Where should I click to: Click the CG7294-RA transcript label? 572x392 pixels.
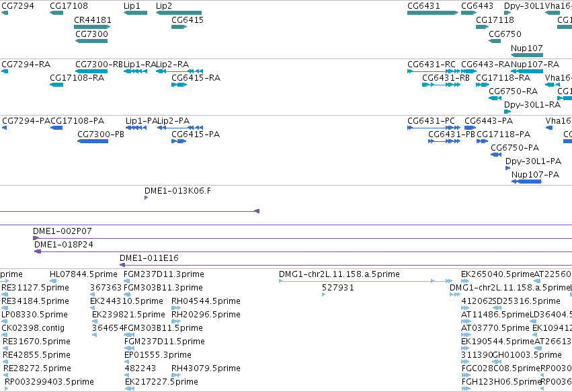click(26, 65)
